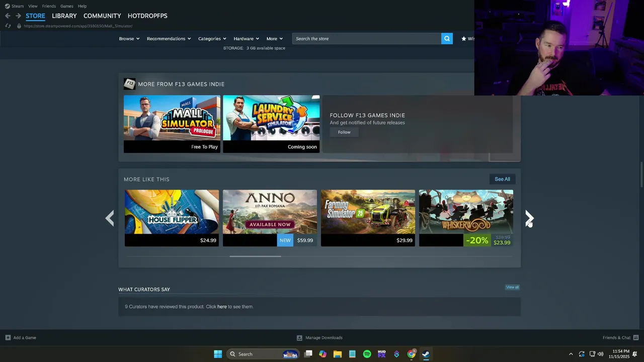The width and height of the screenshot is (644, 362).
Task: Open the Windows Start menu
Action: pyautogui.click(x=218, y=354)
